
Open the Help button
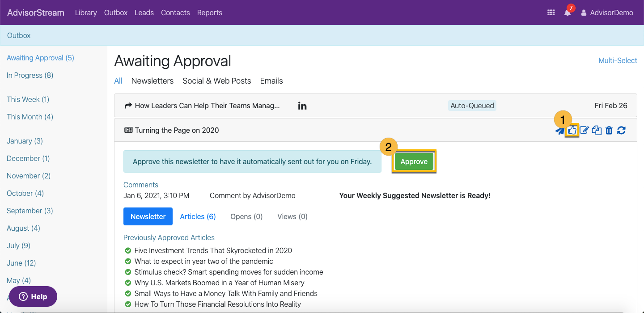click(33, 296)
